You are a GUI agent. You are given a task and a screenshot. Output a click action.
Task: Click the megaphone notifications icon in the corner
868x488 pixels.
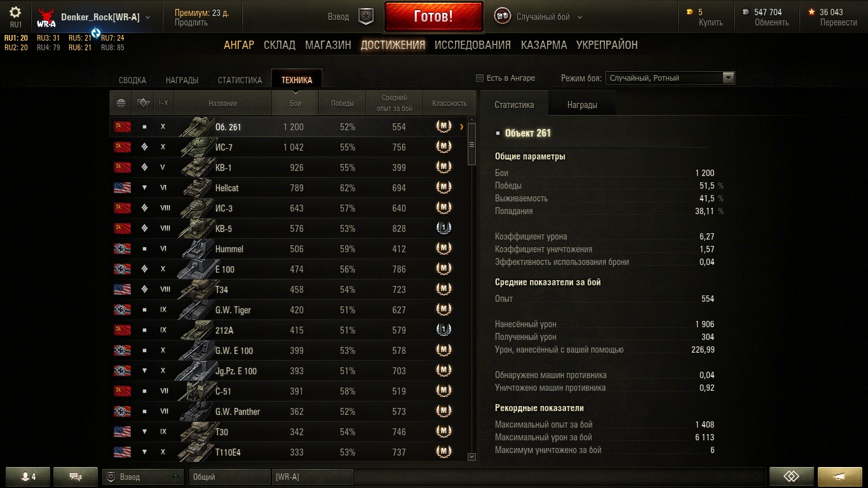pos(839,477)
